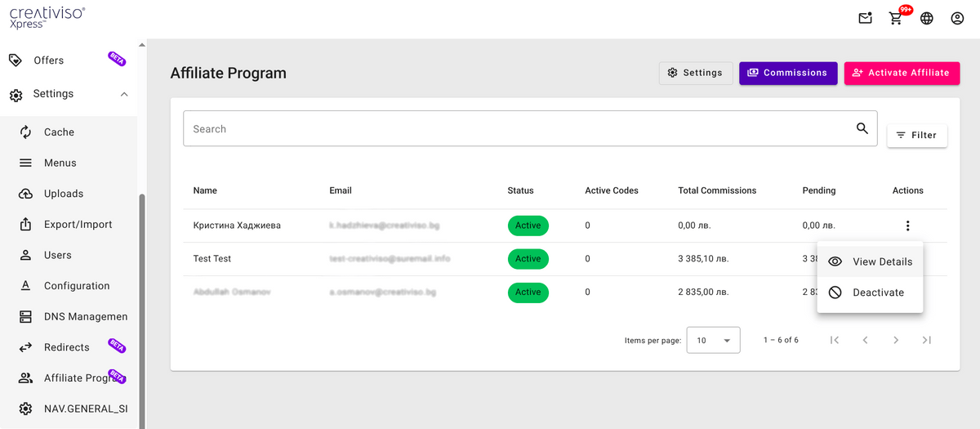980x429 pixels.
Task: Open the user account profile icon
Action: pyautogui.click(x=957, y=18)
